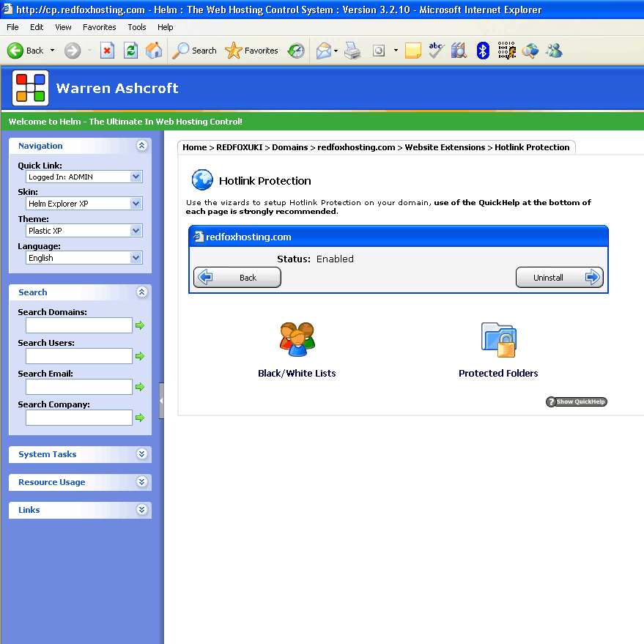Image resolution: width=644 pixels, height=644 pixels.
Task: Submit Search Domains with green arrow
Action: click(x=140, y=325)
